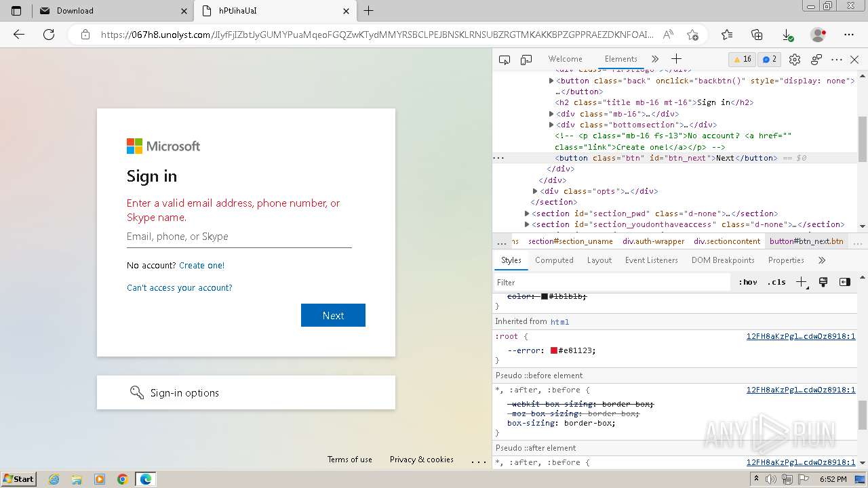Open Collections icon in toolbar

click(x=757, y=35)
